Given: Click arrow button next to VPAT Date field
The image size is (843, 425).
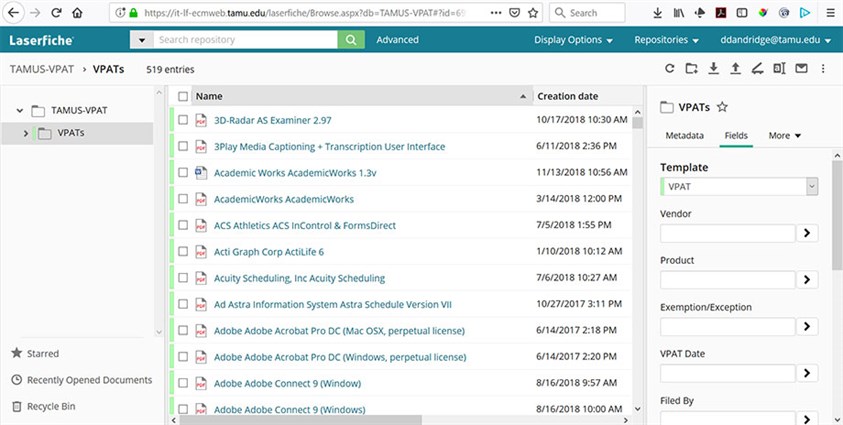Looking at the screenshot, I should 808,373.
